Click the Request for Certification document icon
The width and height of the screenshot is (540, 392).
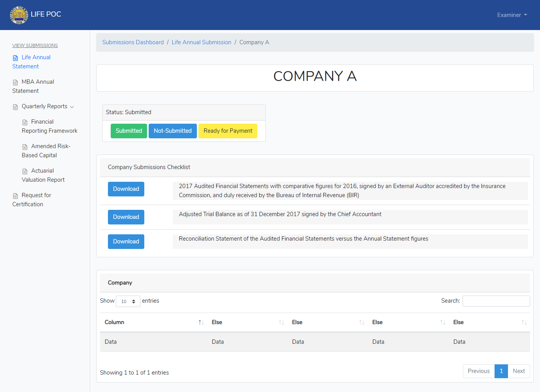[15, 196]
